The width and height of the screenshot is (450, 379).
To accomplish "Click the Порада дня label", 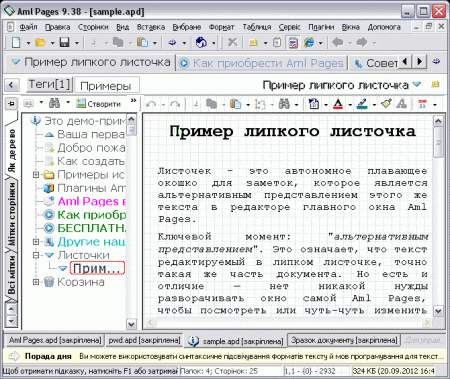I will pyautogui.click(x=48, y=356).
